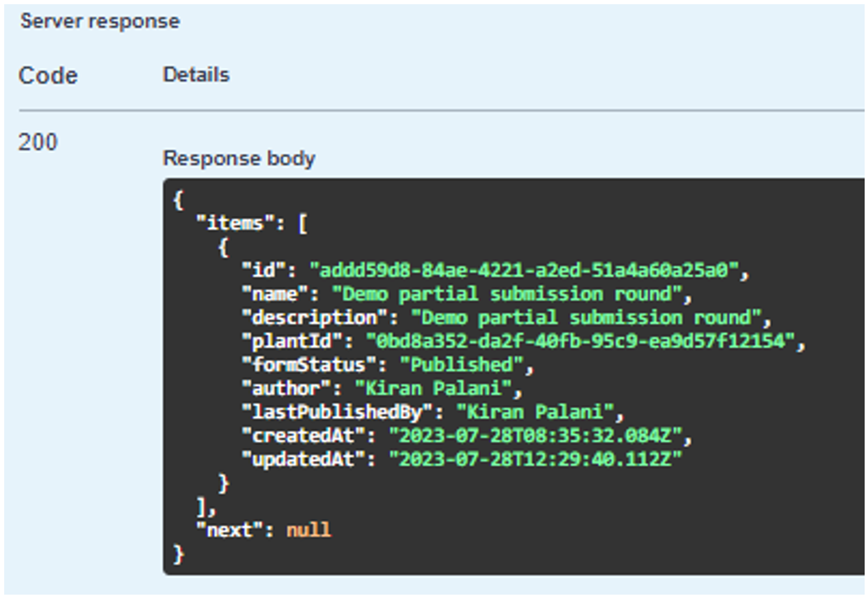The image size is (868, 598).
Task: Click the "items" key in JSON
Action: 230,224
